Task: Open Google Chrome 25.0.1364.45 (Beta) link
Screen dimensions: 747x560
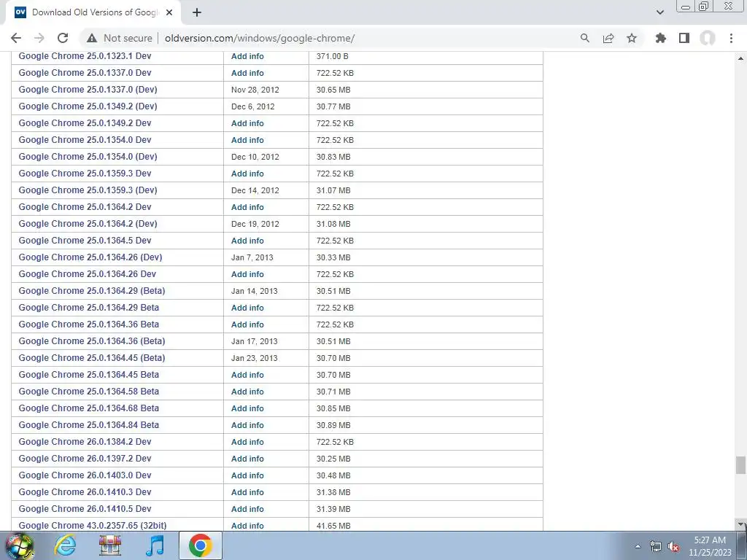Action: point(92,357)
